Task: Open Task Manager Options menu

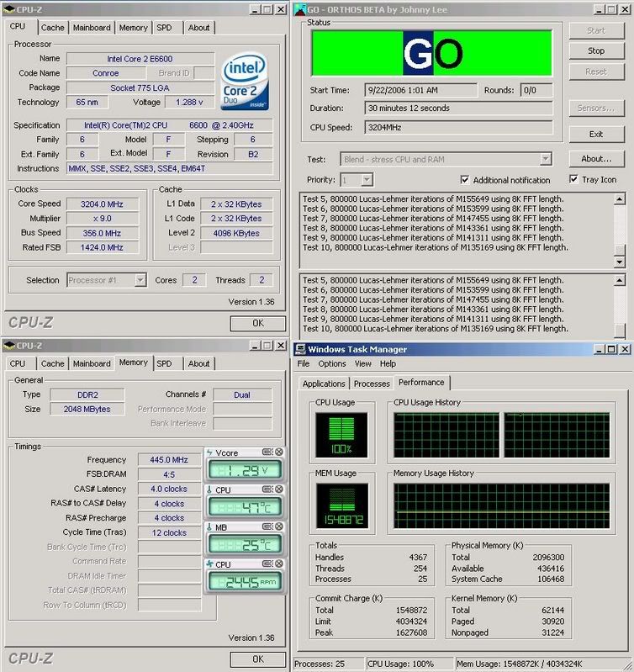Action: click(x=332, y=363)
